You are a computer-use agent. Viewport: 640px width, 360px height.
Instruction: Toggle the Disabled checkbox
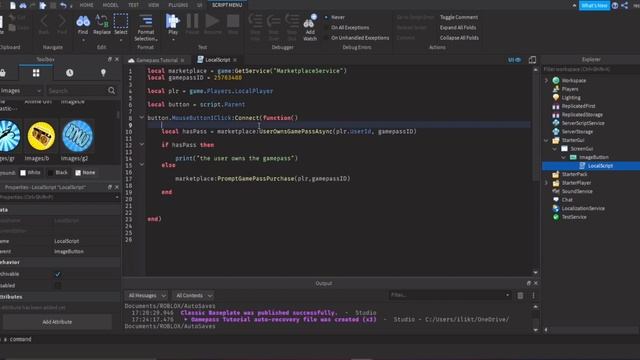point(58,286)
